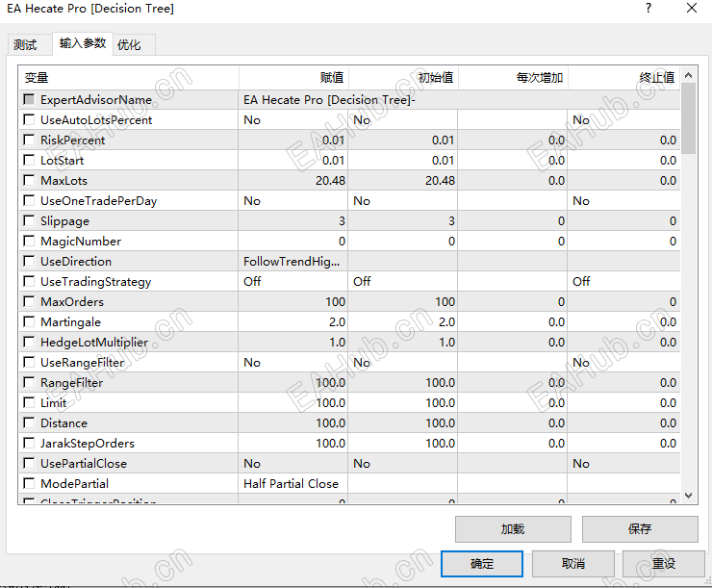
Task: Click the scrollbar up arrow
Action: (688, 75)
